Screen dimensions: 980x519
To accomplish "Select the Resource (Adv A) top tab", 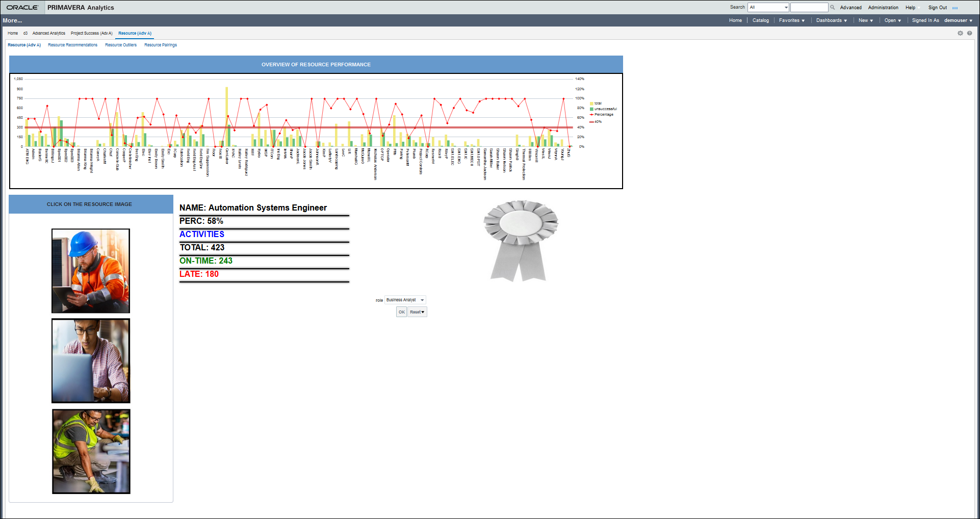I will (135, 33).
